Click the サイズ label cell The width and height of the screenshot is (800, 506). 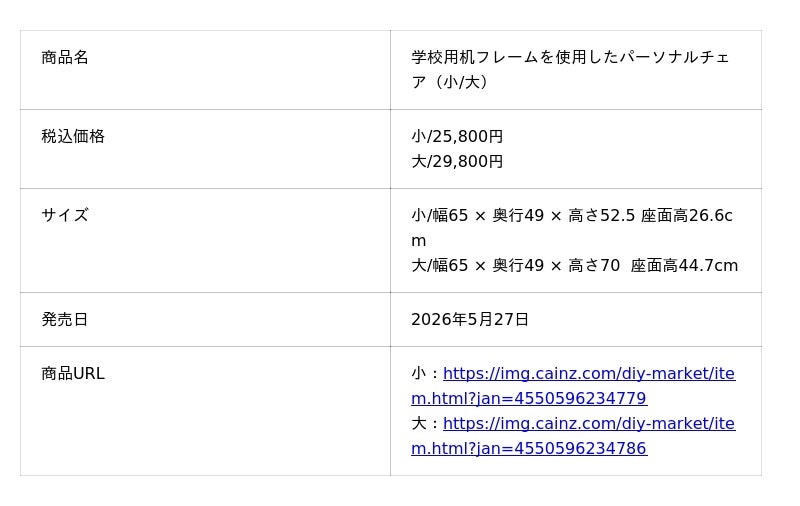coord(205,241)
